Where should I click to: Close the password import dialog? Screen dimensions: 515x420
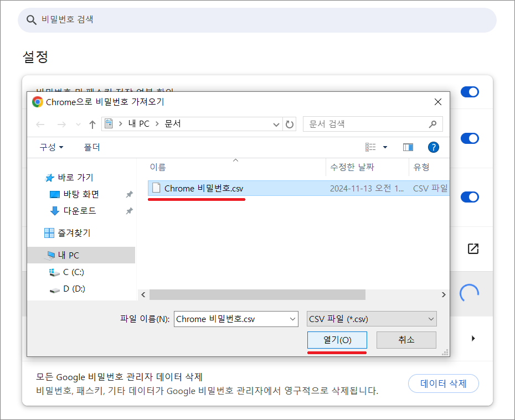point(438,102)
